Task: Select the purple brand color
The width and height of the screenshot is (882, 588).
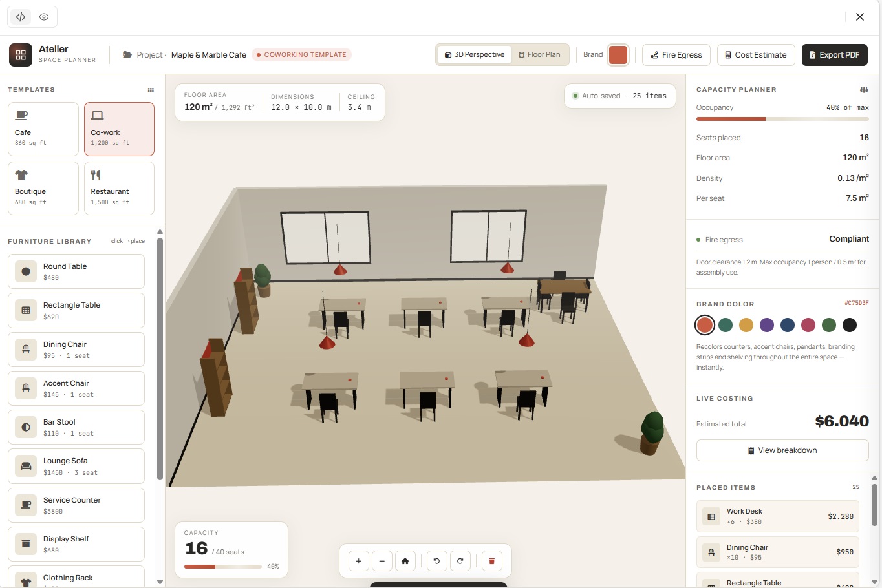Action: point(767,325)
